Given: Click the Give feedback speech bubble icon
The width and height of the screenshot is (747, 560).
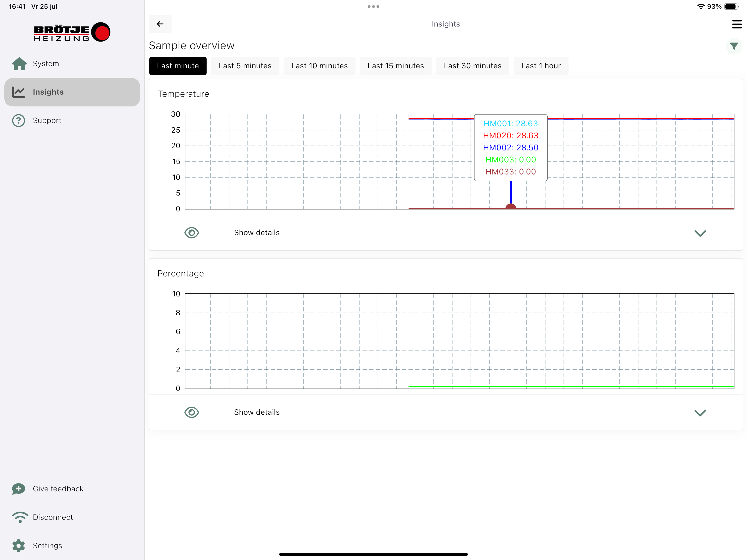Looking at the screenshot, I should [x=19, y=489].
